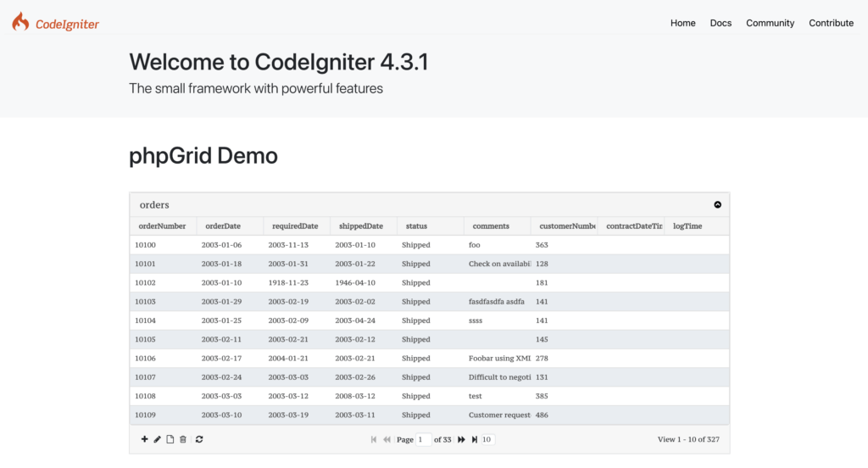
Task: Reload the grid with the refresh icon
Action: pos(199,439)
